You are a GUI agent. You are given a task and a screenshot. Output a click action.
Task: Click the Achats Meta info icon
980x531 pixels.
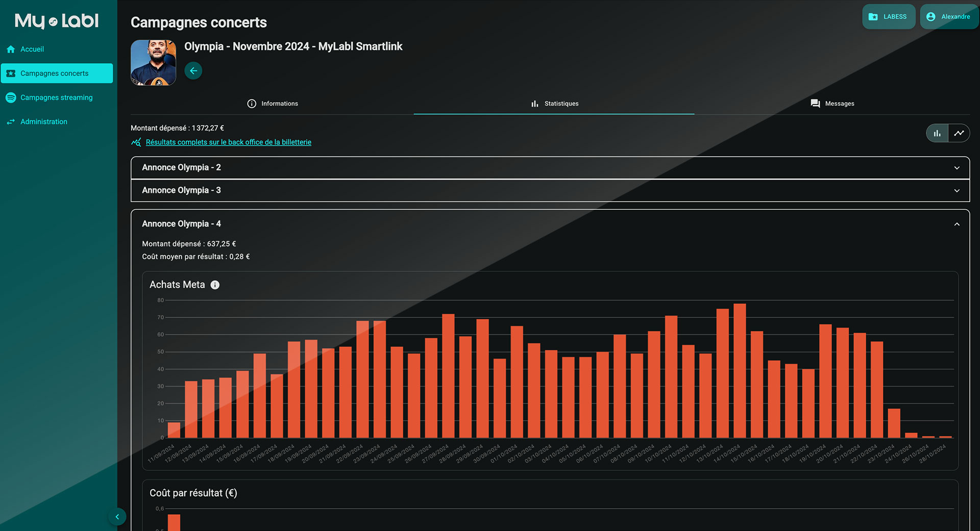pyautogui.click(x=215, y=285)
